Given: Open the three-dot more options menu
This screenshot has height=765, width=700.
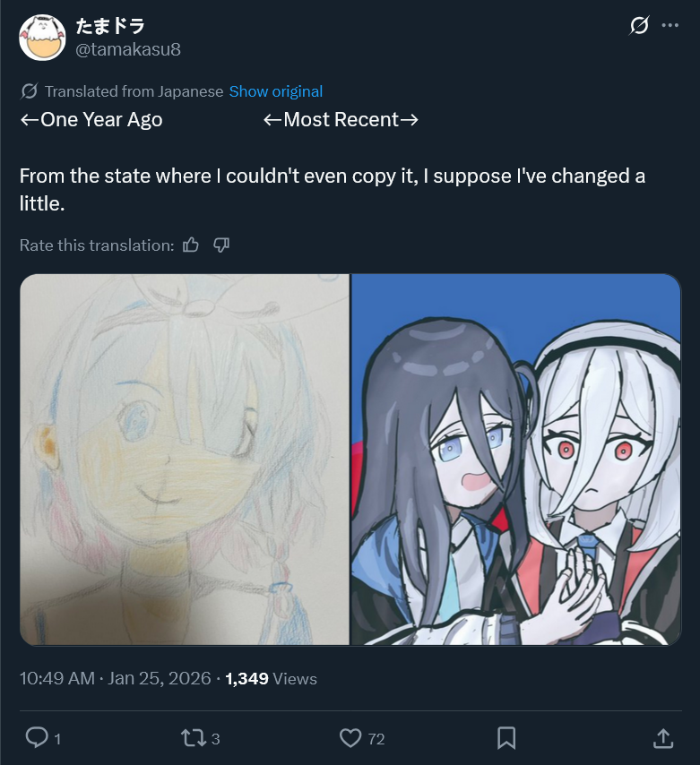Looking at the screenshot, I should 670,25.
